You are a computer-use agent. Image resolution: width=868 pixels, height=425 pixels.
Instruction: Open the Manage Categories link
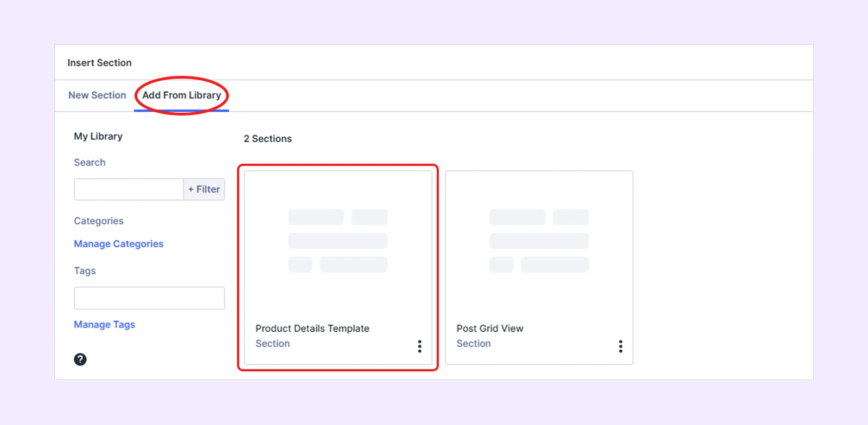click(x=119, y=244)
